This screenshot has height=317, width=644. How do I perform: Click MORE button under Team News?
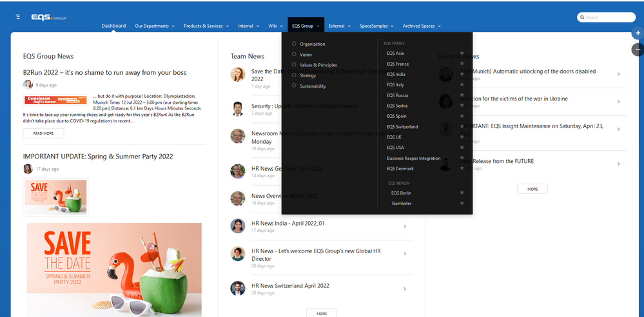click(322, 313)
